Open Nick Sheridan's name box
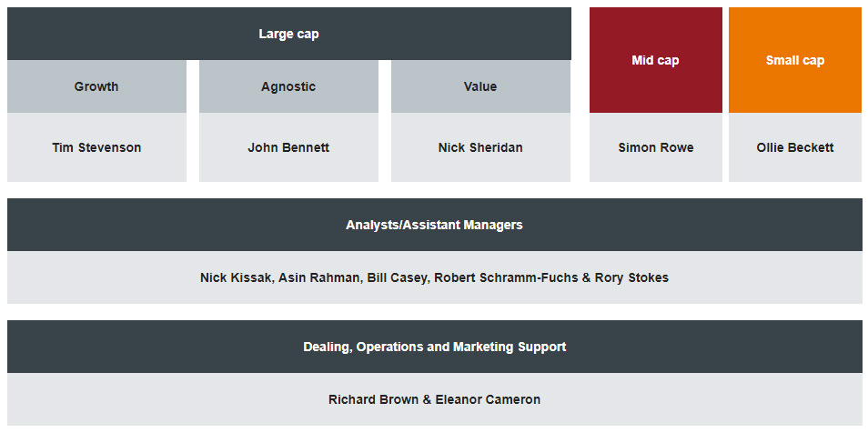Viewport: 868px width, 433px height. tap(480, 147)
